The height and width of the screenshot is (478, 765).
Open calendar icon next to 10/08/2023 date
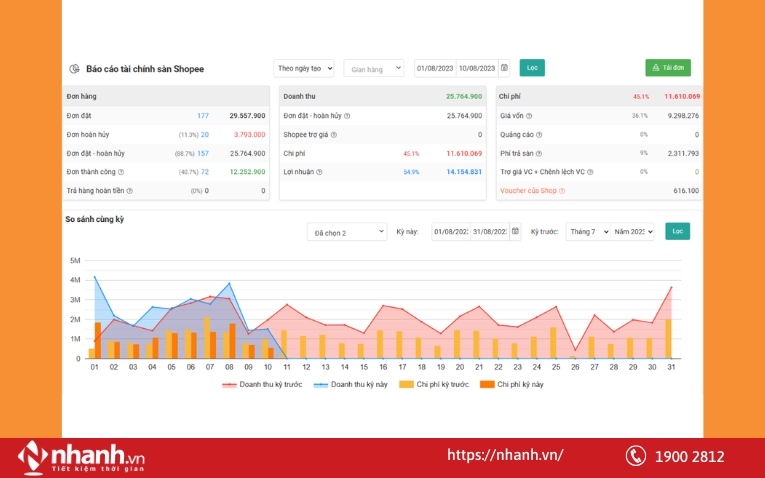pos(504,68)
